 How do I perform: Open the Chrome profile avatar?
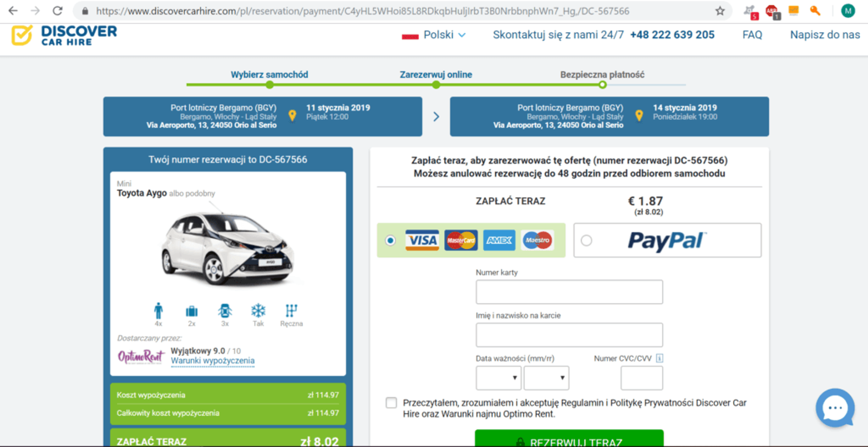pos(848,11)
